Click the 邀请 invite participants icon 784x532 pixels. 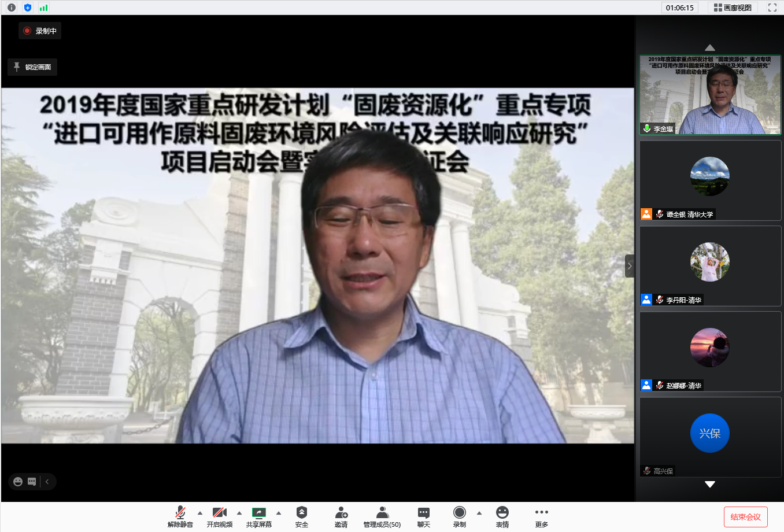[341, 513]
